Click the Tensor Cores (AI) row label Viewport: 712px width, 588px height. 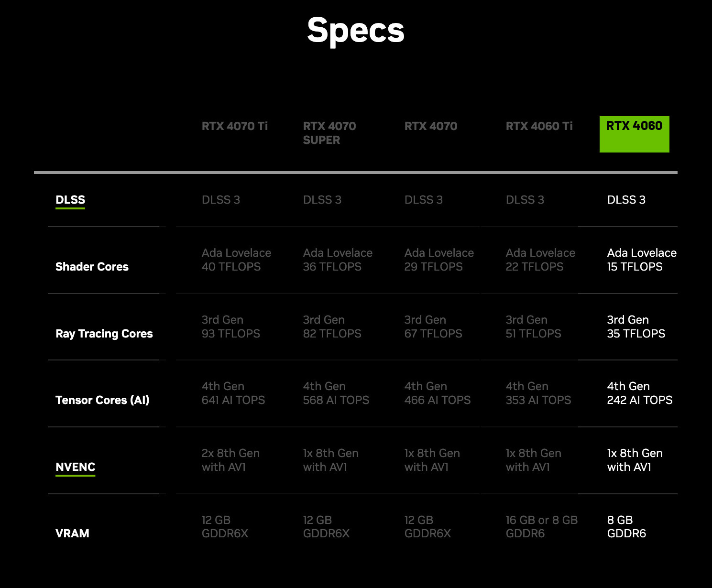pyautogui.click(x=102, y=400)
